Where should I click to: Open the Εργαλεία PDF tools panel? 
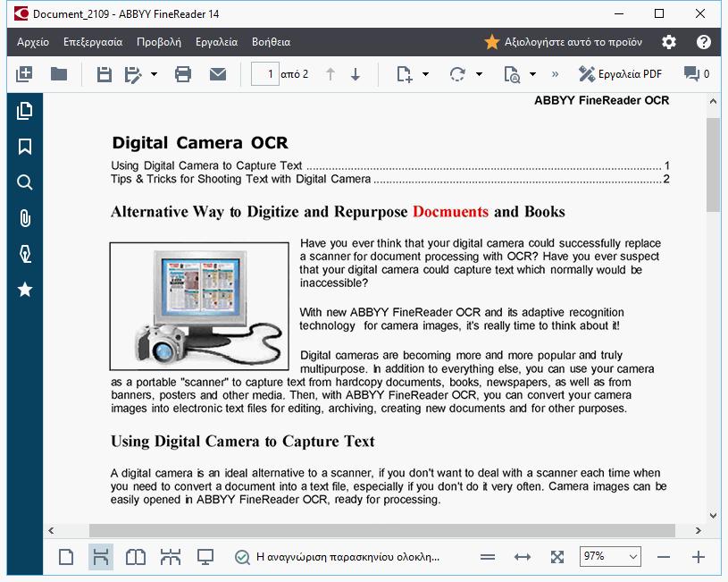tap(620, 74)
